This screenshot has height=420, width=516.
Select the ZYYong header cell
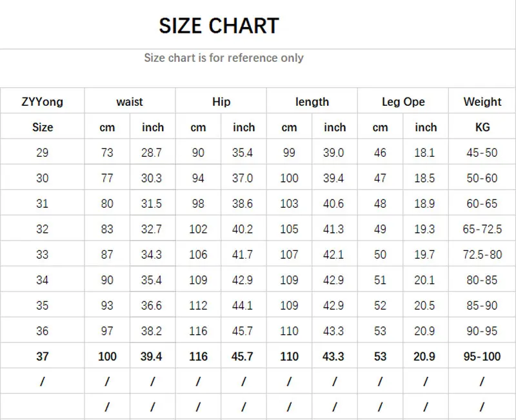(x=43, y=102)
